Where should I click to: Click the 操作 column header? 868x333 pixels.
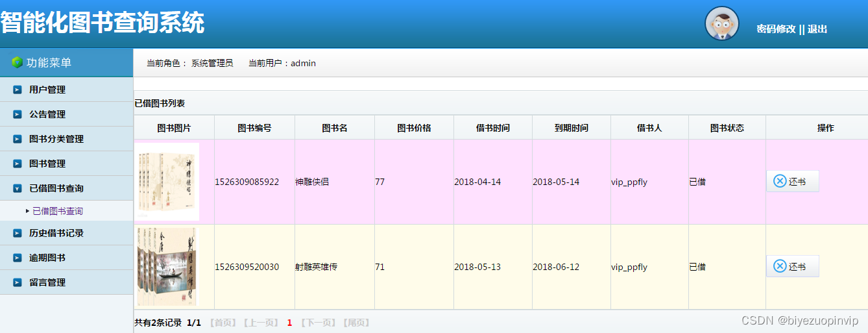(825, 128)
